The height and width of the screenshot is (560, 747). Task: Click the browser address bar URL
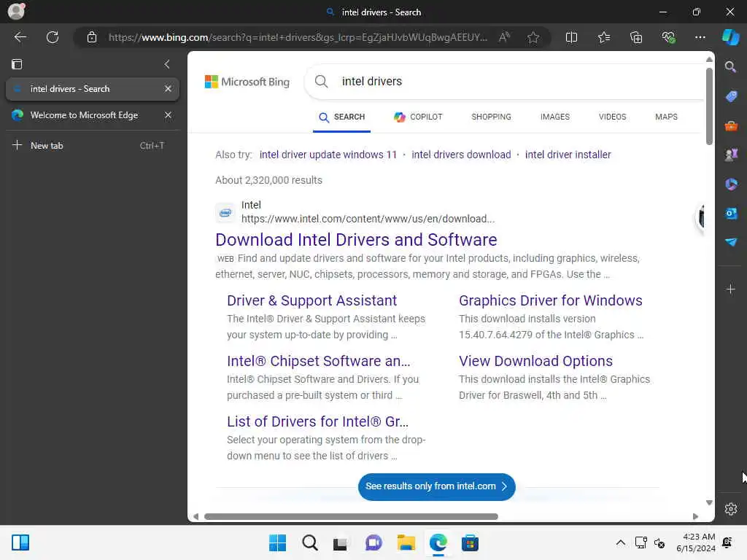pyautogui.click(x=298, y=37)
